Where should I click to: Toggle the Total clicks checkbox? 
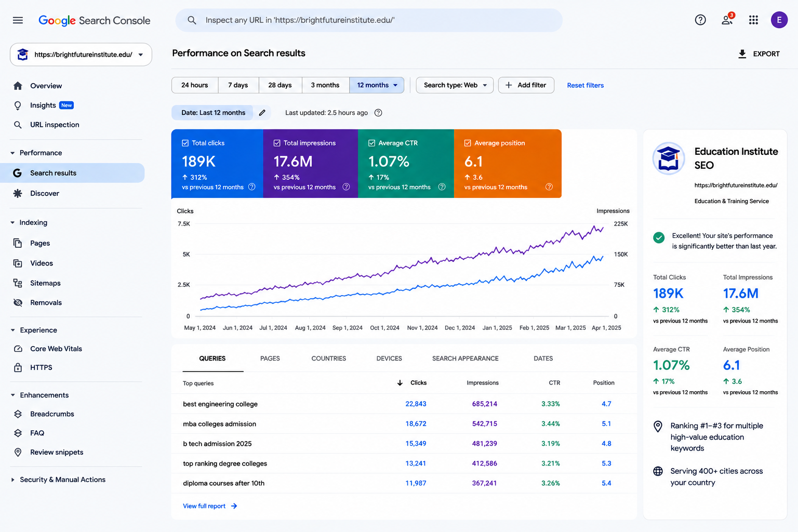coord(185,143)
